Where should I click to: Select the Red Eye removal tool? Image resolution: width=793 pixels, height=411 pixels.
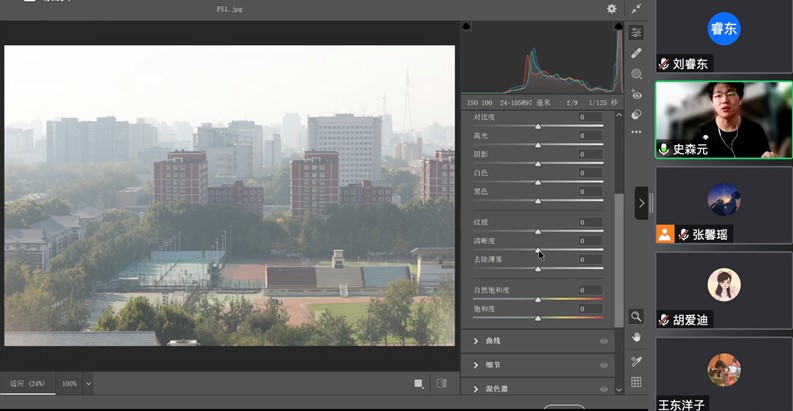click(x=636, y=95)
